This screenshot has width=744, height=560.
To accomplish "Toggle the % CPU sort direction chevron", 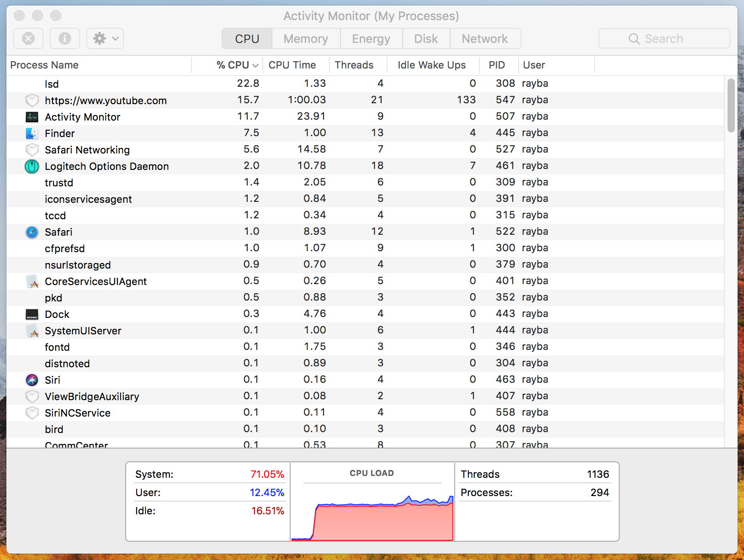I will point(255,65).
